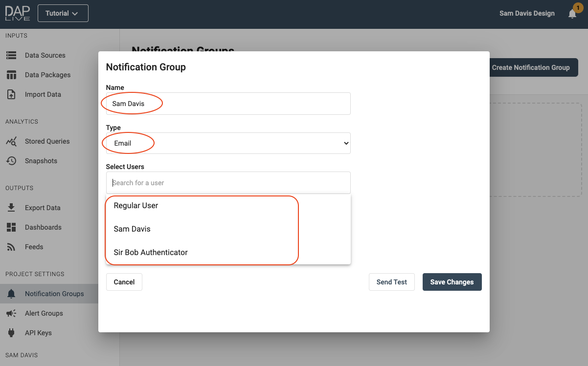588x366 pixels.
Task: Open Alert Groups in the sidebar
Action: (x=44, y=313)
